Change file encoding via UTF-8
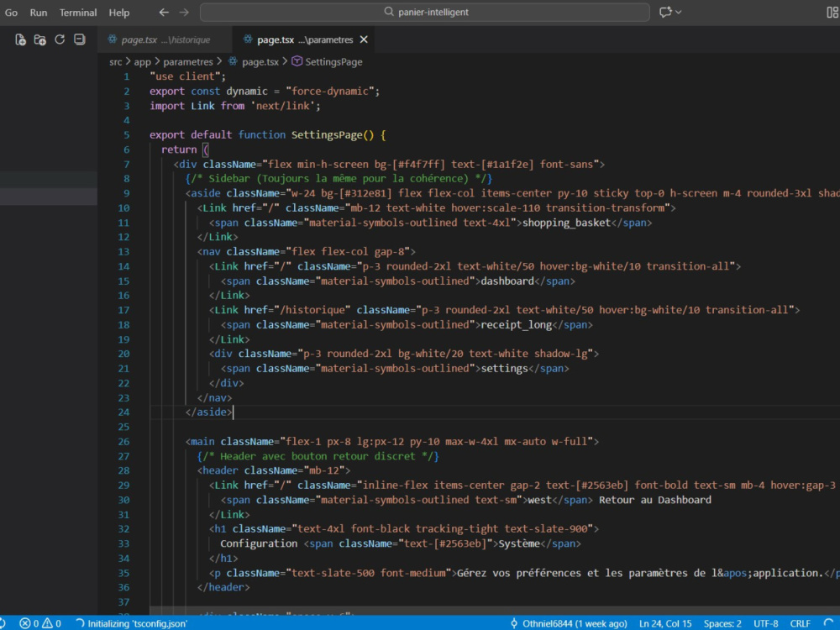 pos(765,623)
